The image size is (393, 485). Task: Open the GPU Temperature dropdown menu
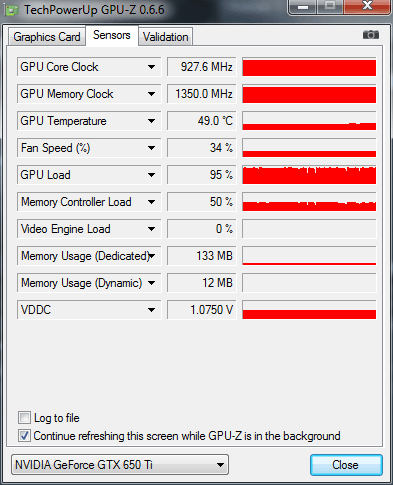[x=151, y=121]
